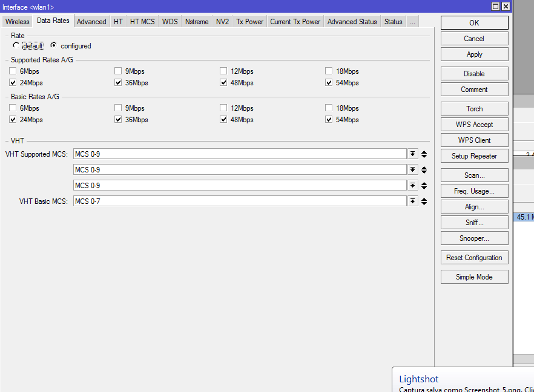Open the Align... tool
The image size is (534, 392).
click(475, 206)
